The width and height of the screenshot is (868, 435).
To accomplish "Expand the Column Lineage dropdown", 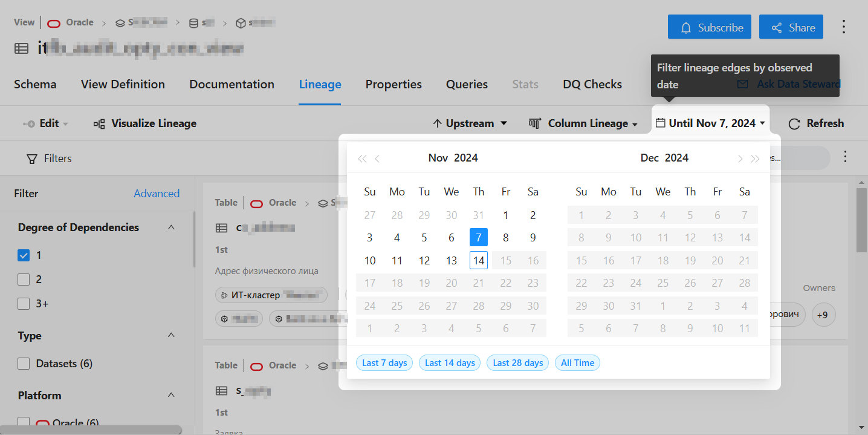I will point(583,123).
